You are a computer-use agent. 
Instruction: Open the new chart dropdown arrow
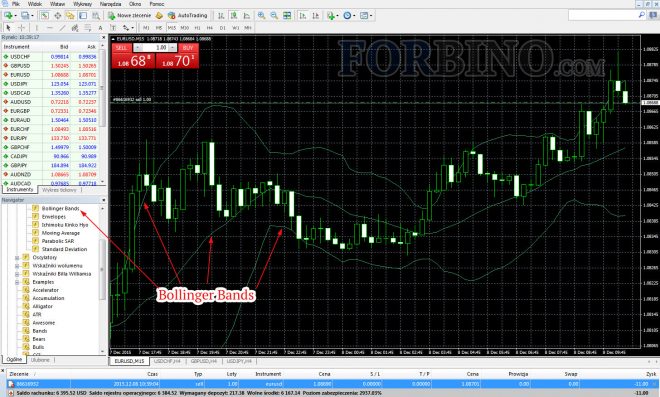click(x=15, y=16)
